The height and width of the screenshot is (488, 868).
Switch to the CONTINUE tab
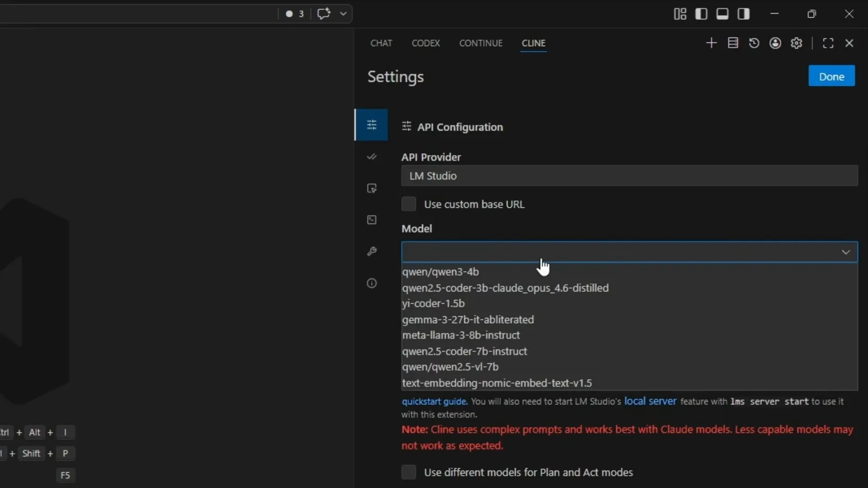point(481,43)
